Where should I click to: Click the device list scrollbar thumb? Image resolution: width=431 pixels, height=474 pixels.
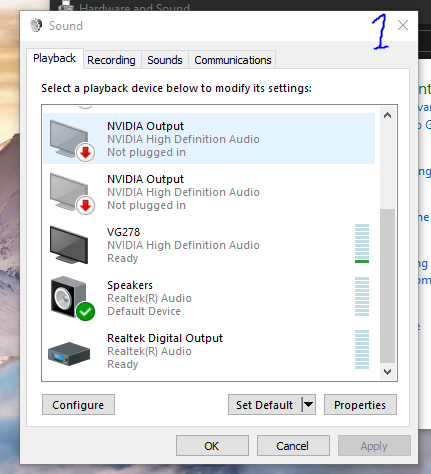(387, 286)
